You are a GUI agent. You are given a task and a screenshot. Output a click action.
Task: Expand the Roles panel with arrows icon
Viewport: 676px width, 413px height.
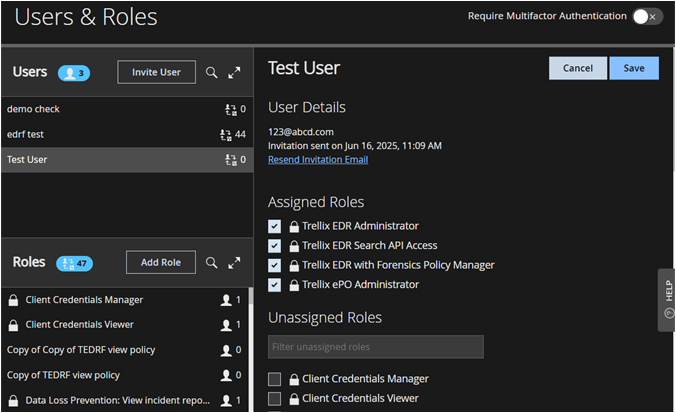click(x=234, y=263)
